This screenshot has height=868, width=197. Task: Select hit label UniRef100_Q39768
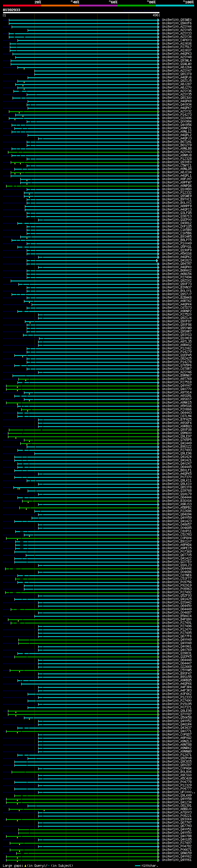coord(177,491)
